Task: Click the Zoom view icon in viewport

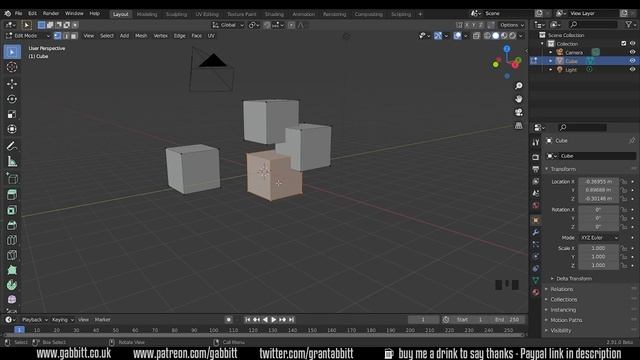Action: (x=518, y=86)
